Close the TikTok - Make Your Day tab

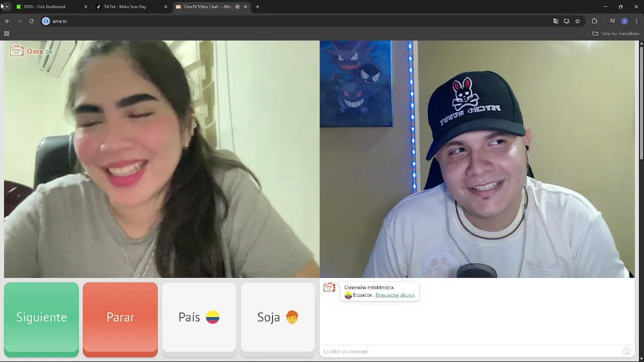pyautogui.click(x=166, y=7)
